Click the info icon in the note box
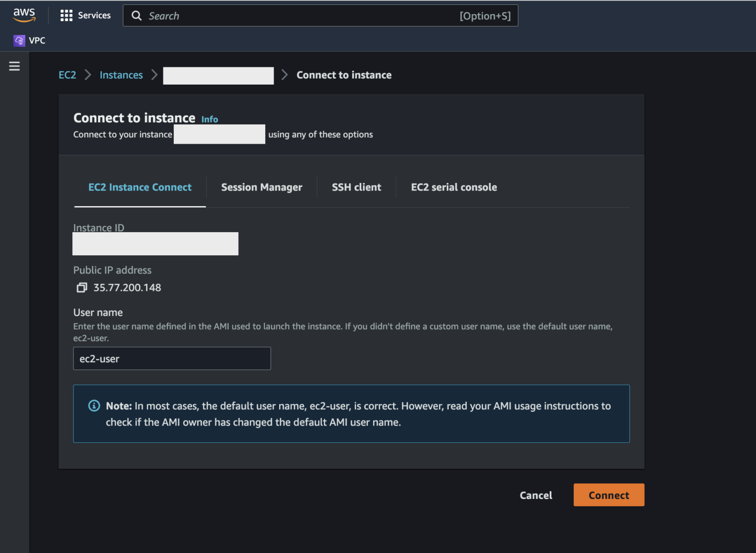 [x=94, y=405]
